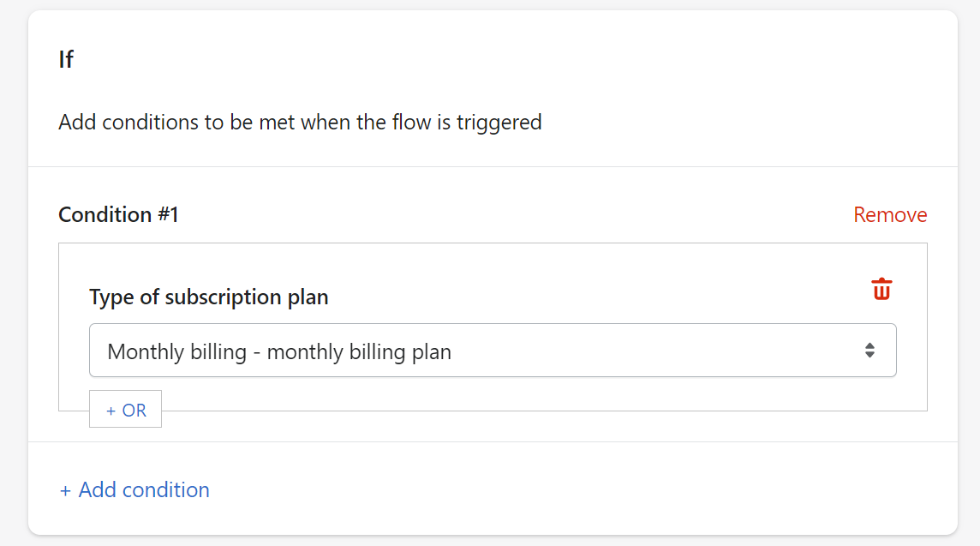Add another condition to the flow
Screen dimensions: 980x546
click(134, 489)
